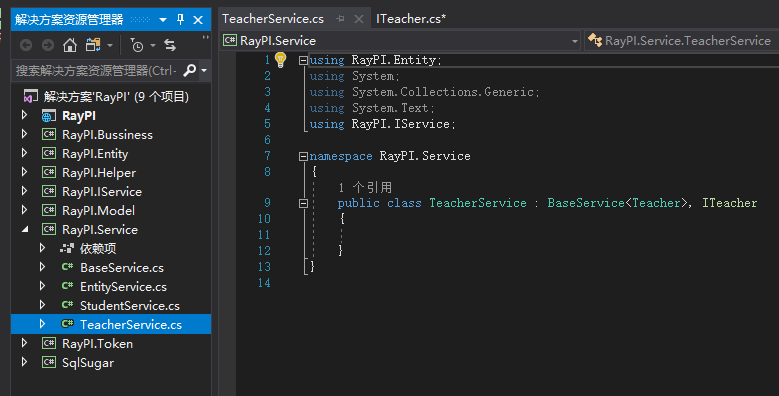Expand the RayPI.Token project
779x396 pixels.
tap(24, 343)
